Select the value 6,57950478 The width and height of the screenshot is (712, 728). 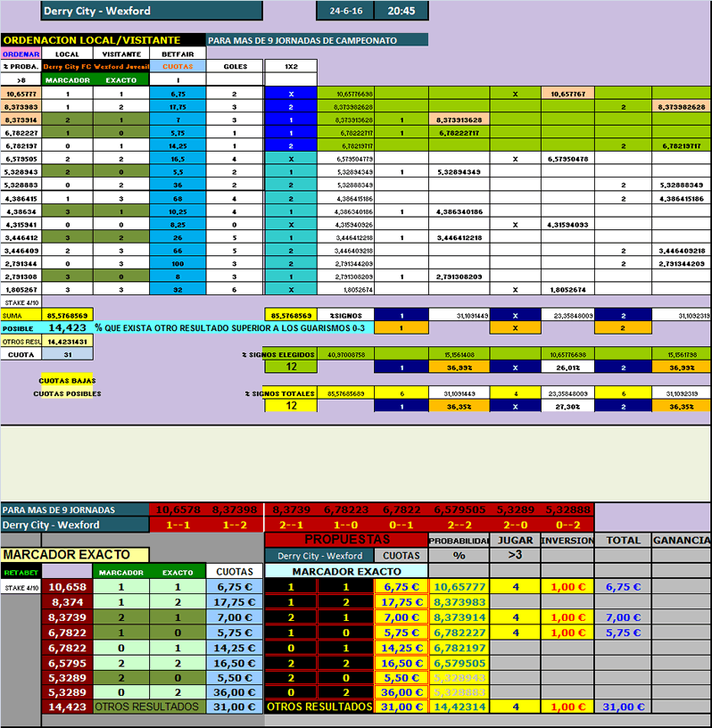tap(567, 159)
